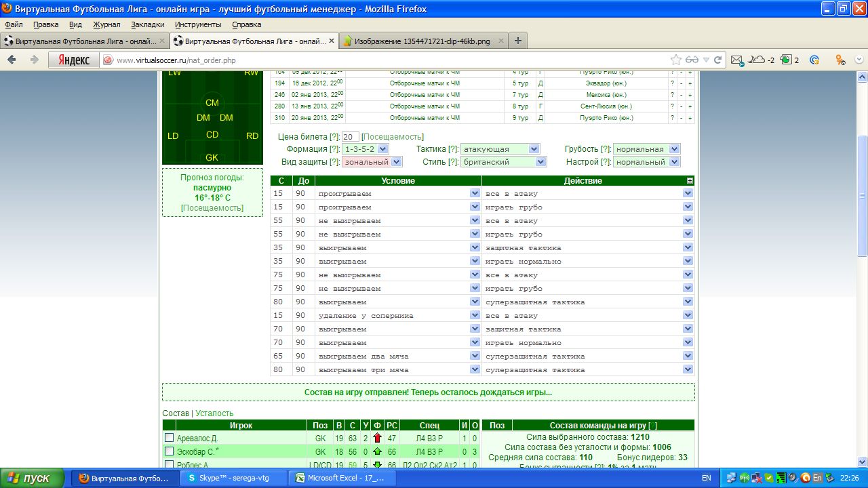Open the Вид защиты зональный dropdown

pos(372,162)
